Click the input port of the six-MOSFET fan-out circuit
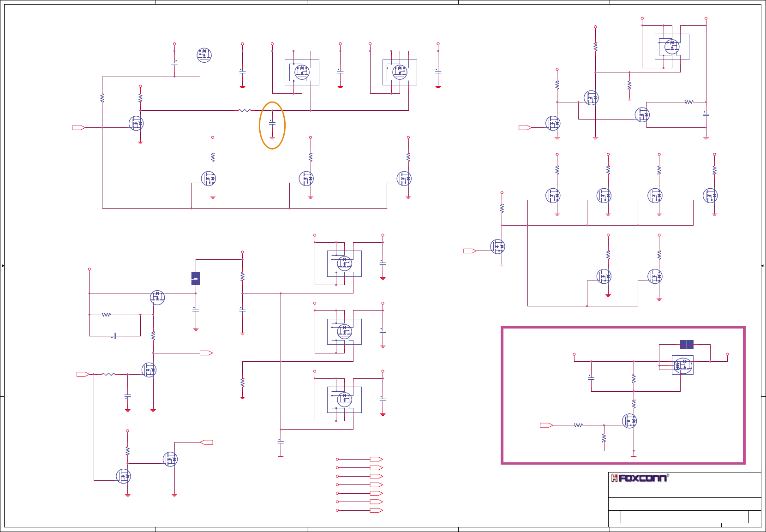Image resolution: width=766 pixels, height=532 pixels. [x=470, y=251]
